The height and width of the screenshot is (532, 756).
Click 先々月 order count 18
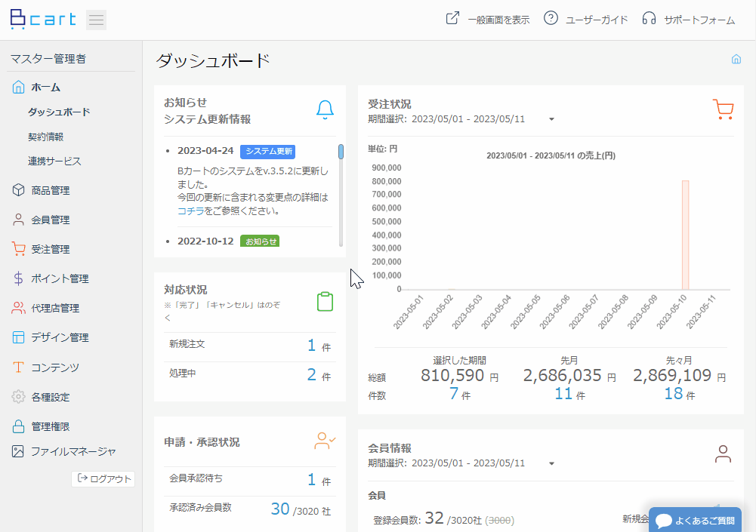(674, 394)
